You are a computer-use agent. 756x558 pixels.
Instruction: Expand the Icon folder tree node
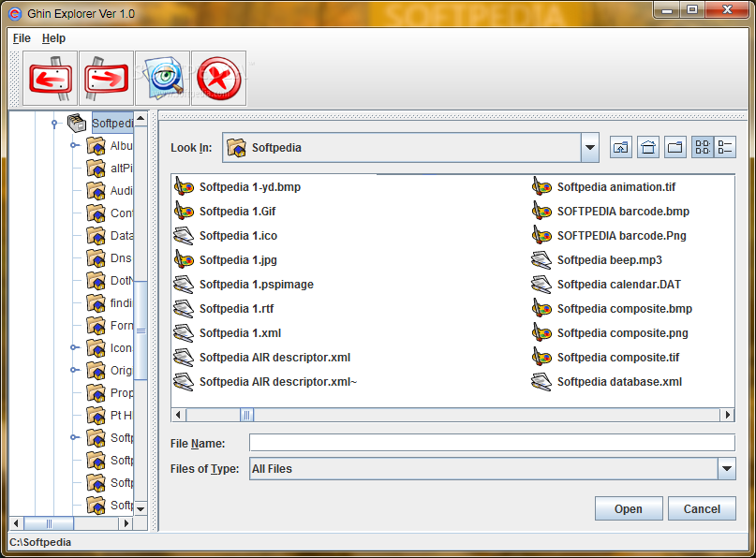point(74,347)
